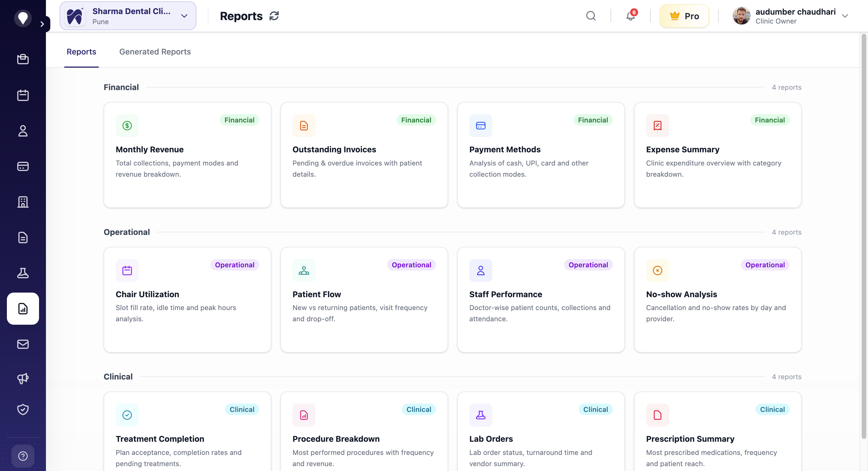868x471 pixels.
Task: Open the search icon in header
Action: (x=591, y=16)
